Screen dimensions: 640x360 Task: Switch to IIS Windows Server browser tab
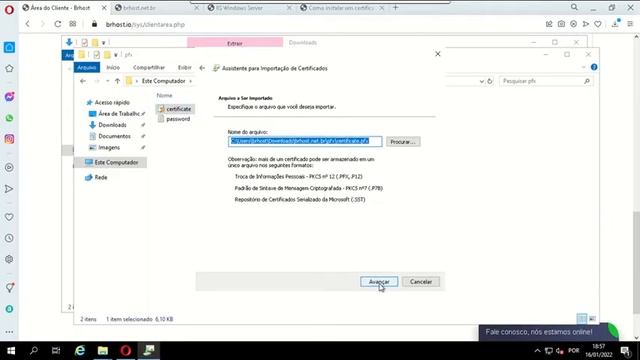(x=240, y=8)
